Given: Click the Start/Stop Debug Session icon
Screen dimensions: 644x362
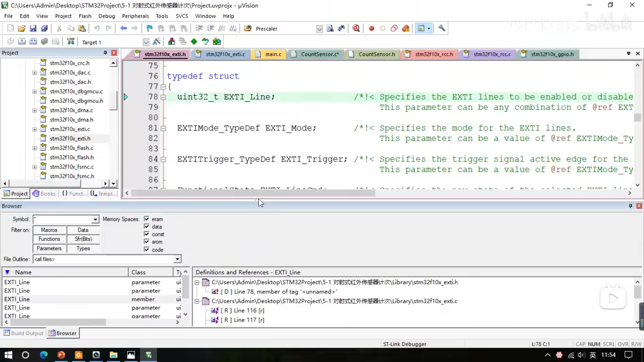Looking at the screenshot, I should coord(356,28).
